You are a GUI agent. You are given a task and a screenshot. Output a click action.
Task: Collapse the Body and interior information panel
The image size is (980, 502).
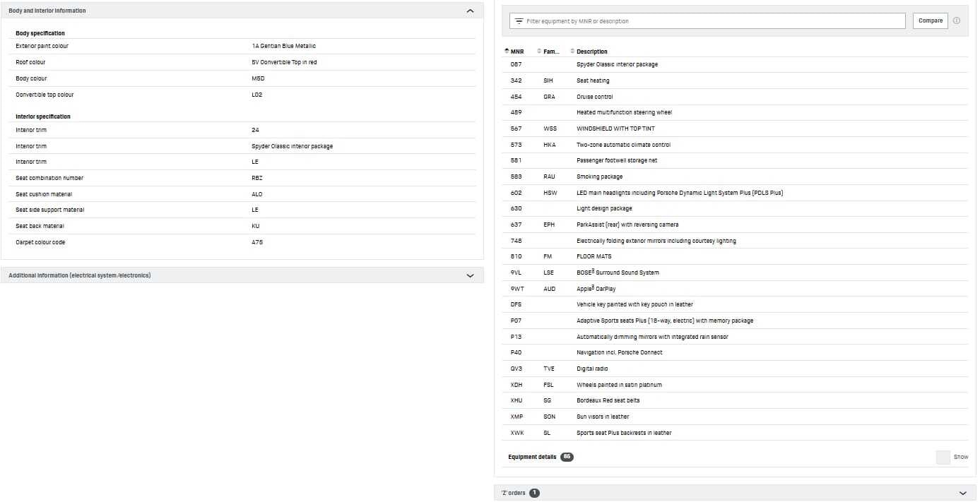(x=471, y=11)
